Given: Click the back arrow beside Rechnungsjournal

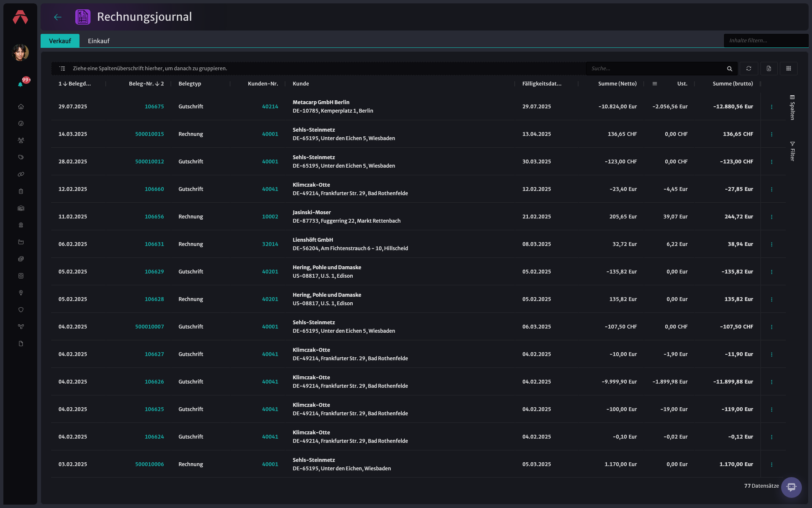Looking at the screenshot, I should click(x=58, y=17).
